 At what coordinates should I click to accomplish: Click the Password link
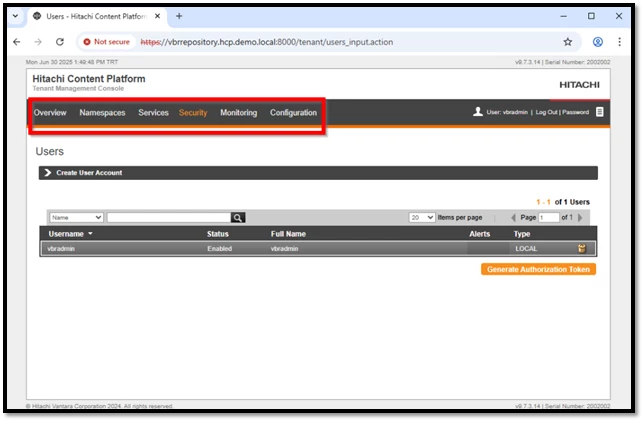click(575, 112)
